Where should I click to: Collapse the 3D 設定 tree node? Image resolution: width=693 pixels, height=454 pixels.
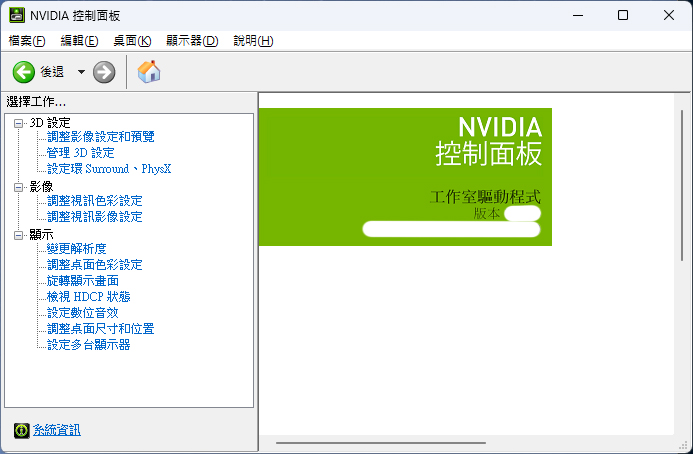pyautogui.click(x=18, y=123)
